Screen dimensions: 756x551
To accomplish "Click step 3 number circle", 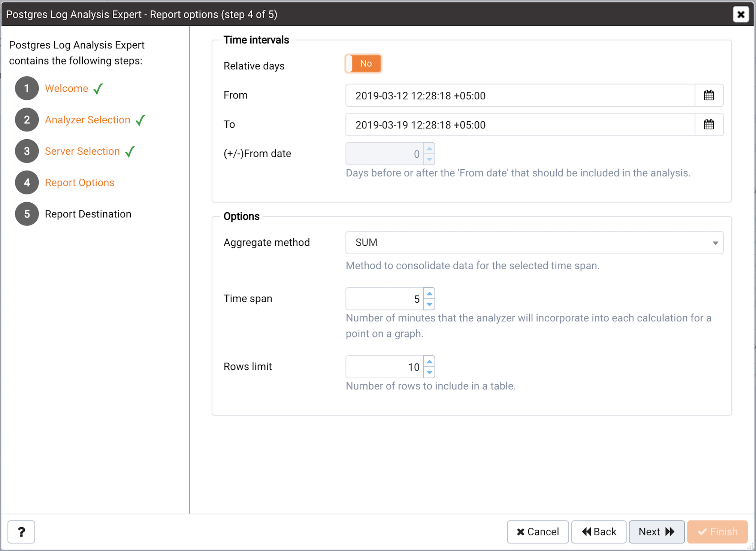I will (x=27, y=151).
